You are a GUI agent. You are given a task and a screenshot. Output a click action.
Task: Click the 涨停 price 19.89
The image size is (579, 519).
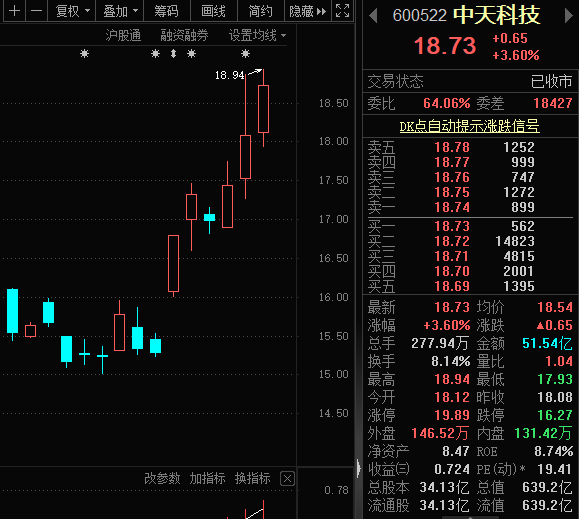(x=452, y=415)
